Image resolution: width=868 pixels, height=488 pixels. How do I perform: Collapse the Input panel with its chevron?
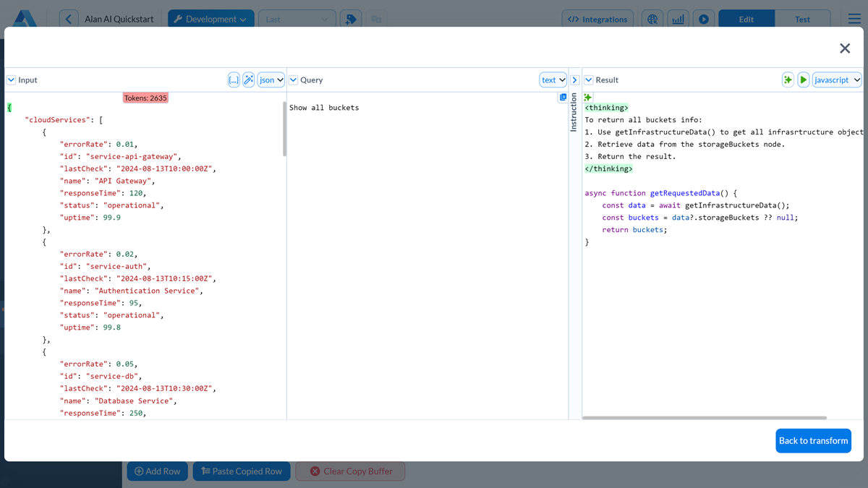10,80
